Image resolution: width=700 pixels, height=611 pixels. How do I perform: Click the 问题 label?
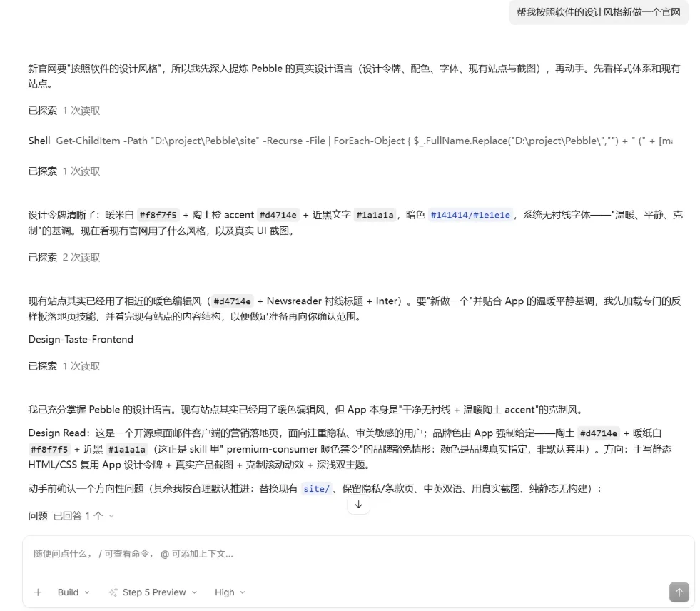coord(38,516)
